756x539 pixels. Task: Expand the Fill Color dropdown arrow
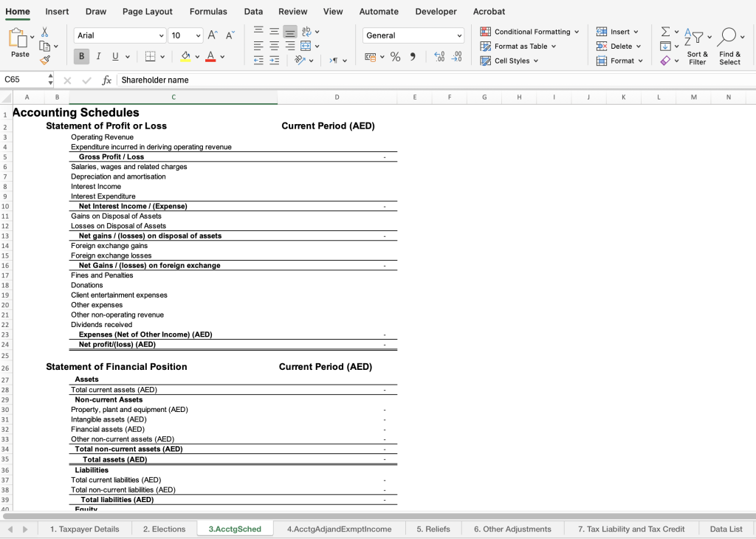click(x=198, y=57)
